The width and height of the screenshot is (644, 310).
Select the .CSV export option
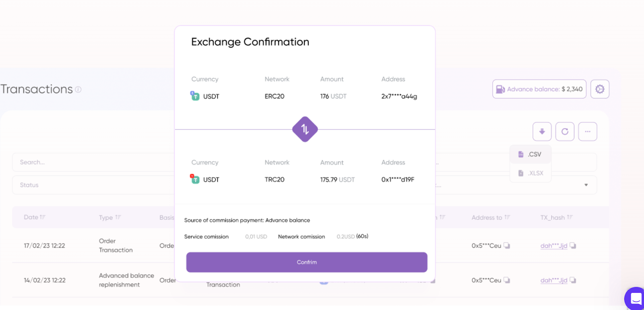point(530,154)
